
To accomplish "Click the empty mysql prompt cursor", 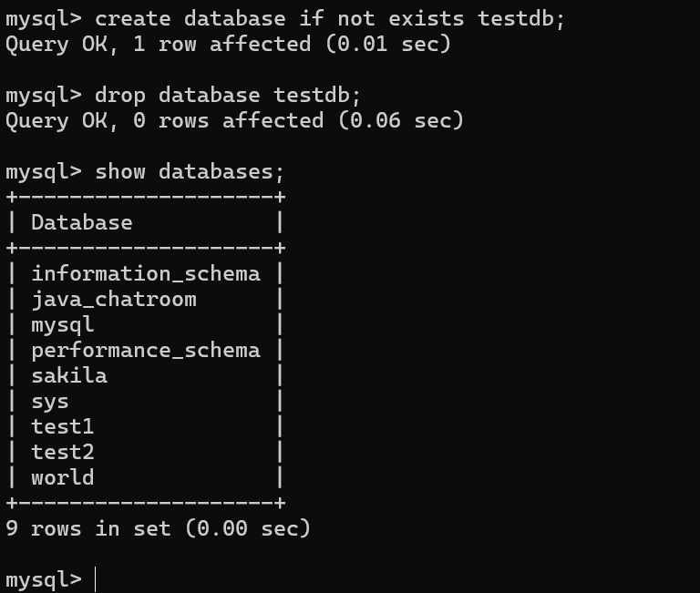I will (96, 579).
